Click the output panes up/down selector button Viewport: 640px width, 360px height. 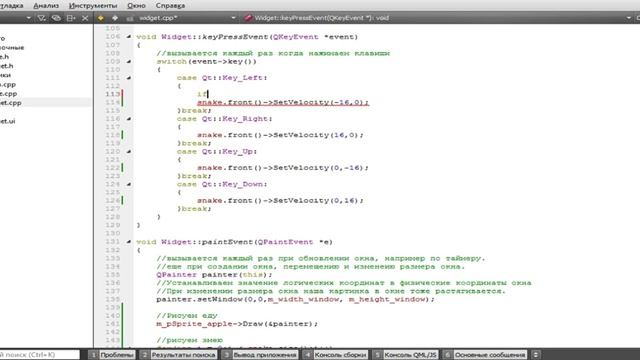(x=536, y=355)
